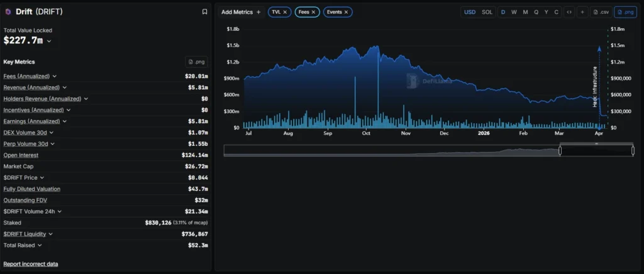Image resolution: width=644 pixels, height=274 pixels.
Task: Remove the Events metric chip
Action: point(347,12)
